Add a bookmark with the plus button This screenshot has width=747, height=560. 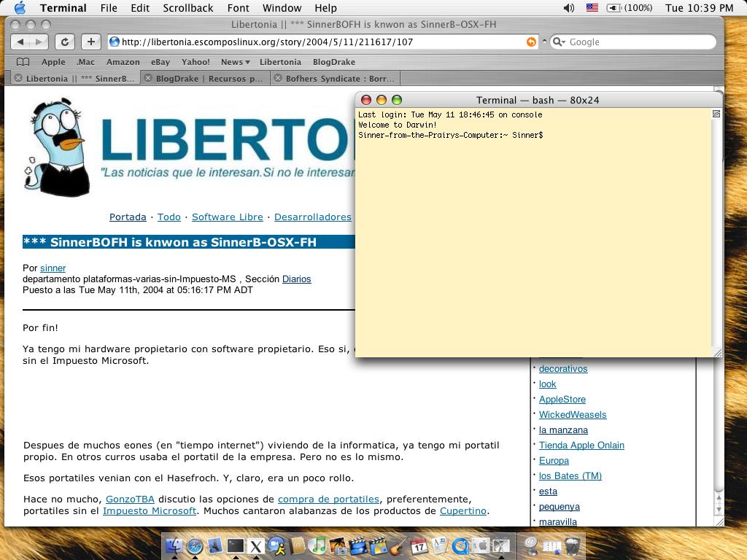91,42
